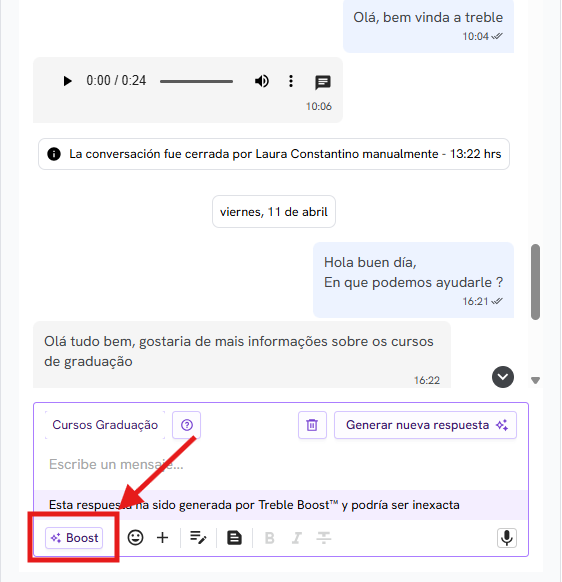Click the Boost button

(x=74, y=537)
